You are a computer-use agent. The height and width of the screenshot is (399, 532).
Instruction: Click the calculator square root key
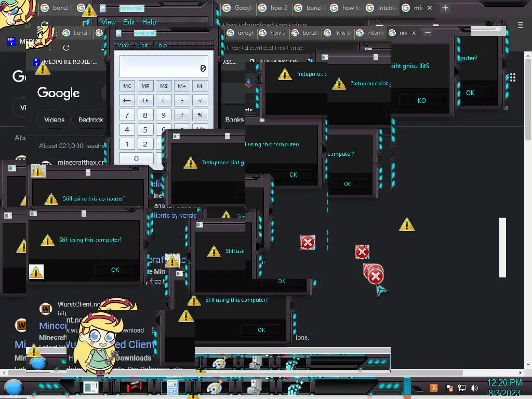[200, 100]
